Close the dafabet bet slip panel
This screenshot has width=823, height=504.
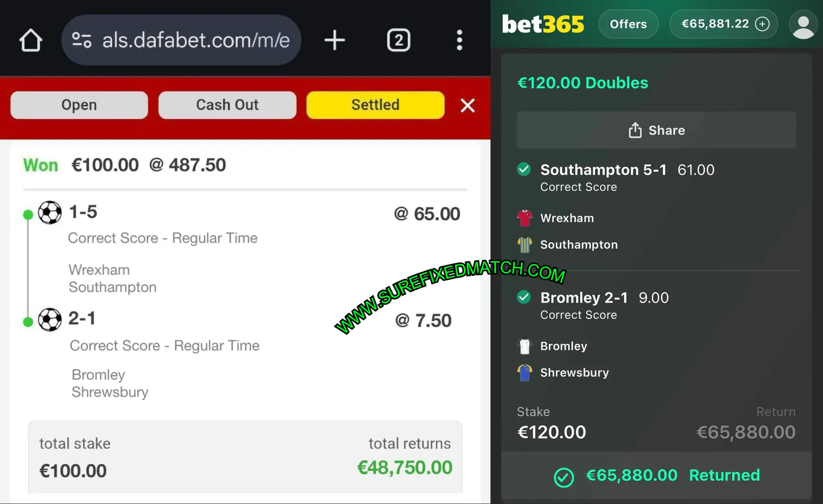pos(468,106)
